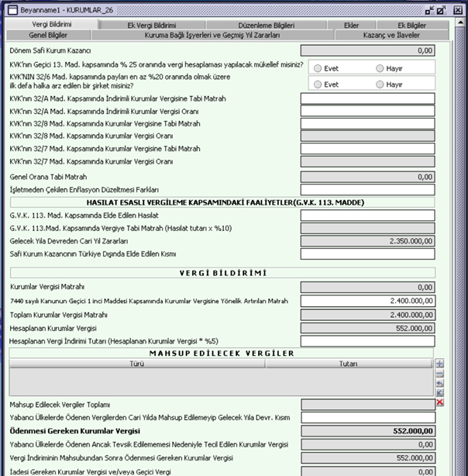Click the maximize internal window button
The width and height of the screenshot is (468, 476).
click(x=442, y=10)
